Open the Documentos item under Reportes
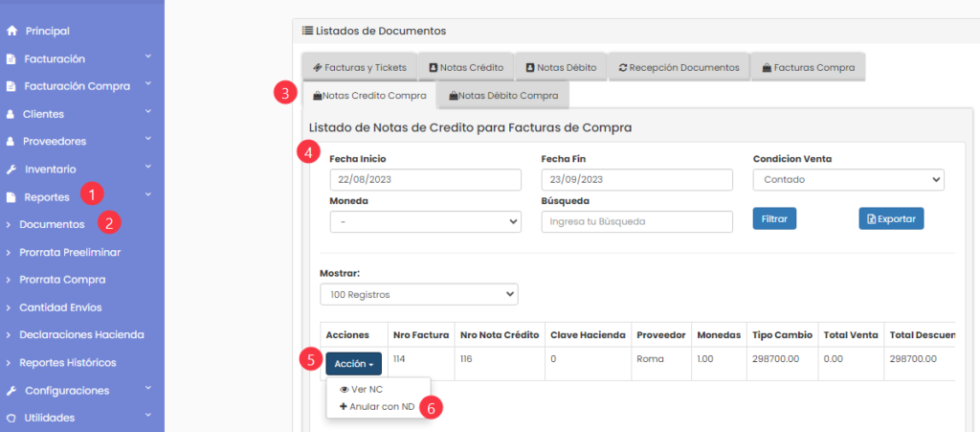 click(x=52, y=224)
